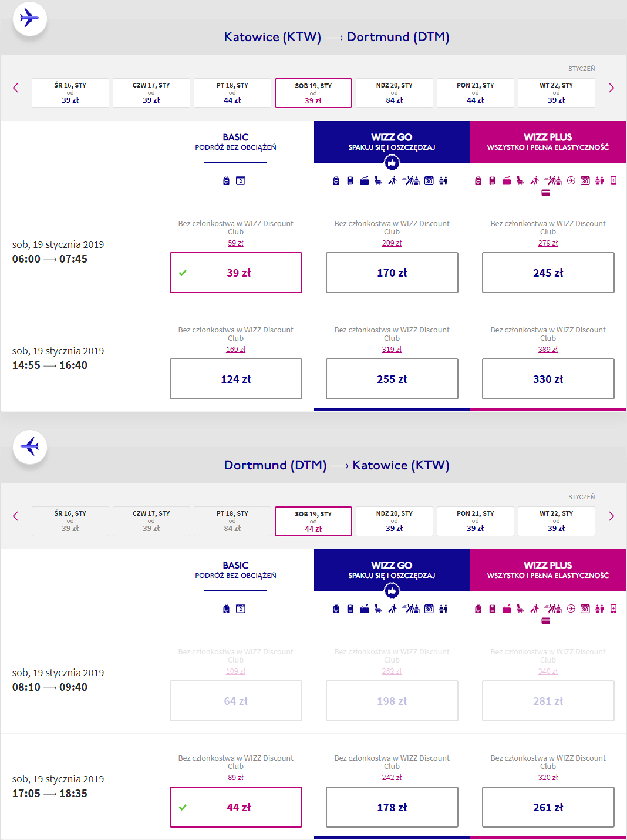Screen dimensions: 627x840
Task: Select the 170 zł WIZZ GO fare at 06:00
Action: coord(392,273)
